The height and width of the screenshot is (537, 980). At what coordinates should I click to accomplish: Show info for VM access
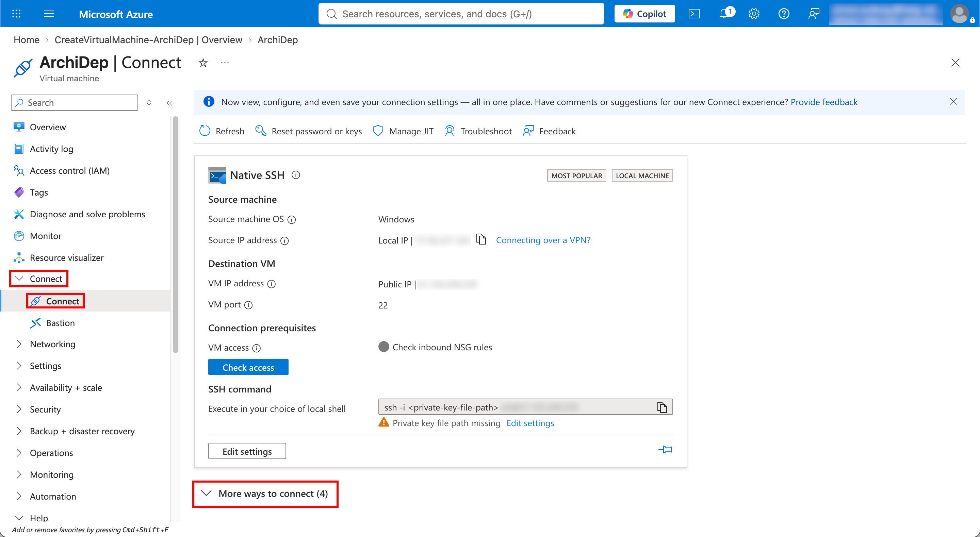257,348
